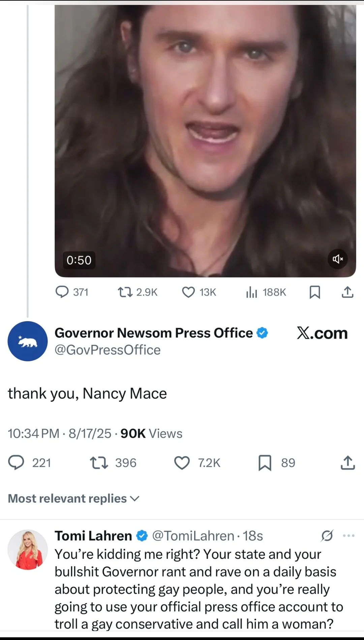Repost the quoted video with 2.9K reposts

pyautogui.click(x=138, y=292)
